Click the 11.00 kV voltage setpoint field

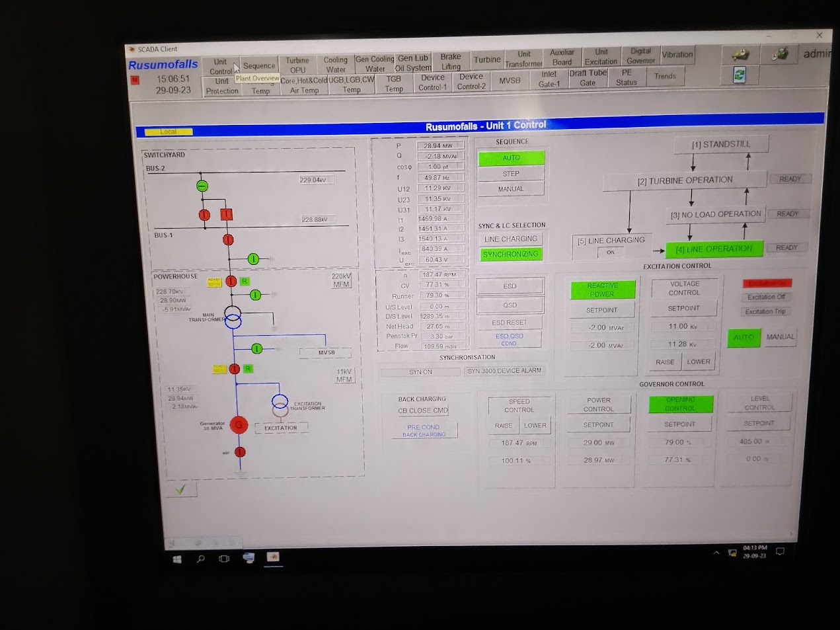pyautogui.click(x=683, y=327)
